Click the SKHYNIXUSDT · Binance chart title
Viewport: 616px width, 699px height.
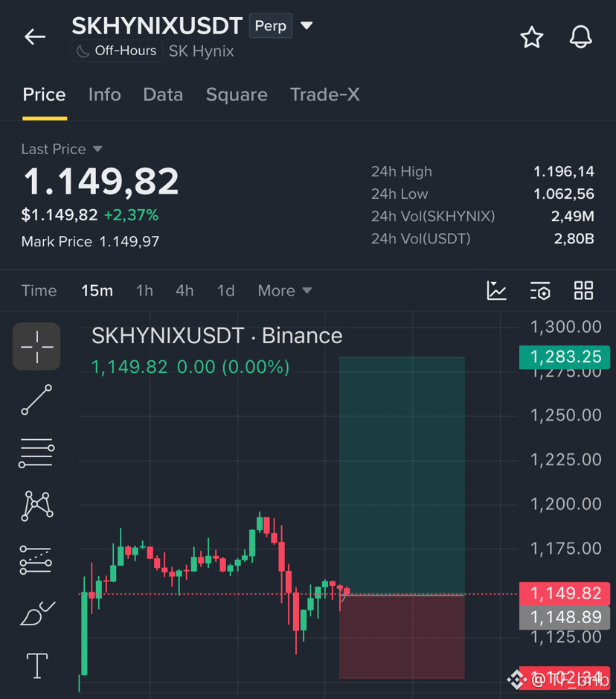point(217,336)
